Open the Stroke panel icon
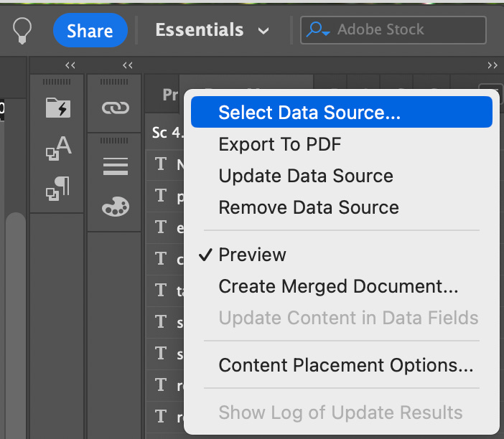The width and height of the screenshot is (504, 439). pyautogui.click(x=115, y=166)
